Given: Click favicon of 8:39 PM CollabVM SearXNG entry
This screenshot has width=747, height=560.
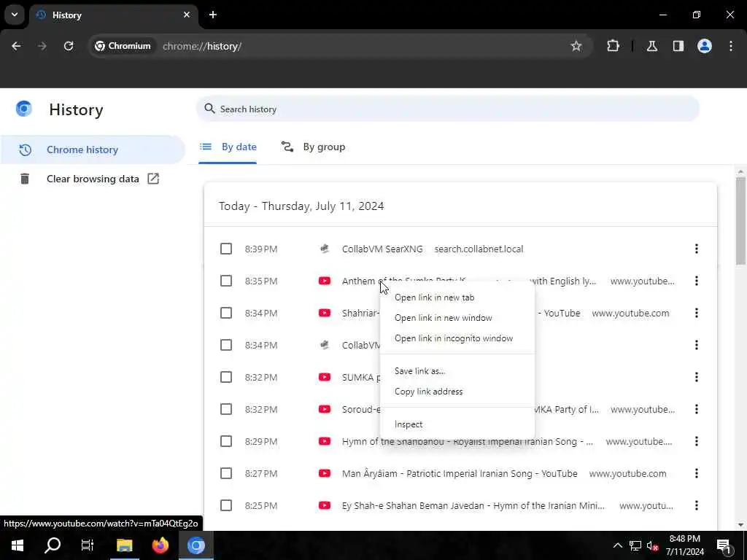Looking at the screenshot, I should (x=325, y=249).
